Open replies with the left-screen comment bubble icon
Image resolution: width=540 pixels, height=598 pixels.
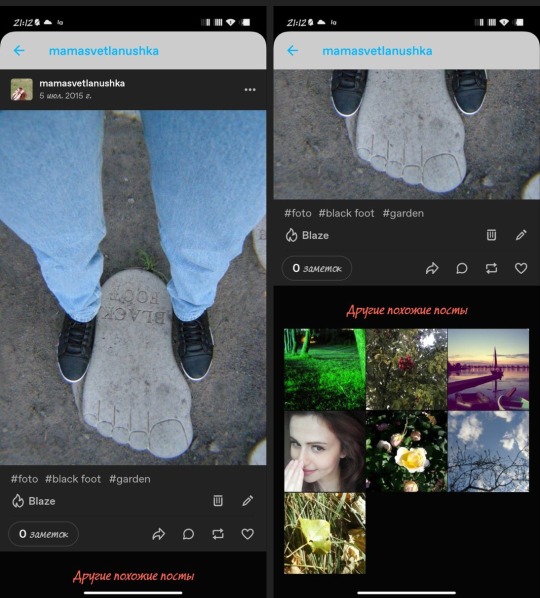188,534
